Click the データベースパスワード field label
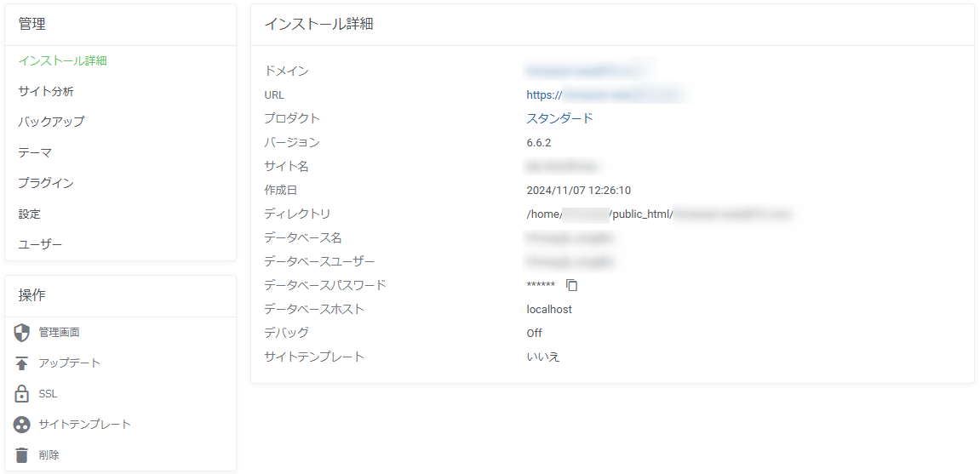The width and height of the screenshot is (980, 474). [325, 285]
